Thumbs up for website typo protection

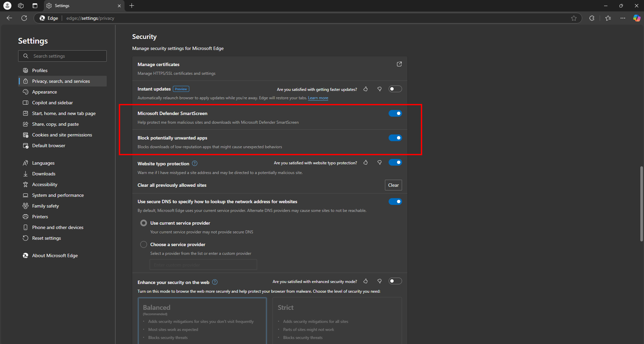365,162
